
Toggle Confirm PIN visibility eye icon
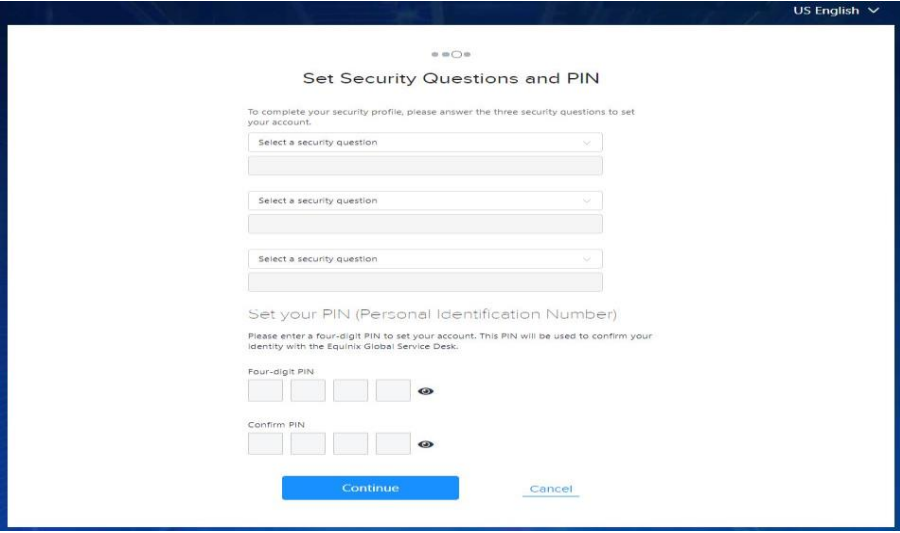point(425,445)
